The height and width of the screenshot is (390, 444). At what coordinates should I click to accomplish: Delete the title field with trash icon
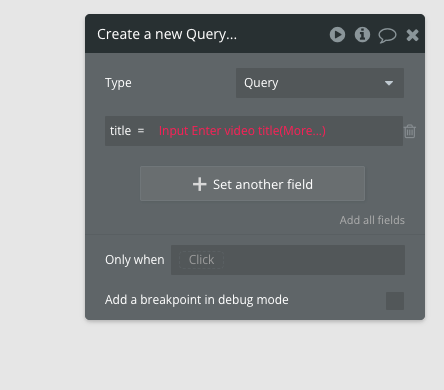410,131
